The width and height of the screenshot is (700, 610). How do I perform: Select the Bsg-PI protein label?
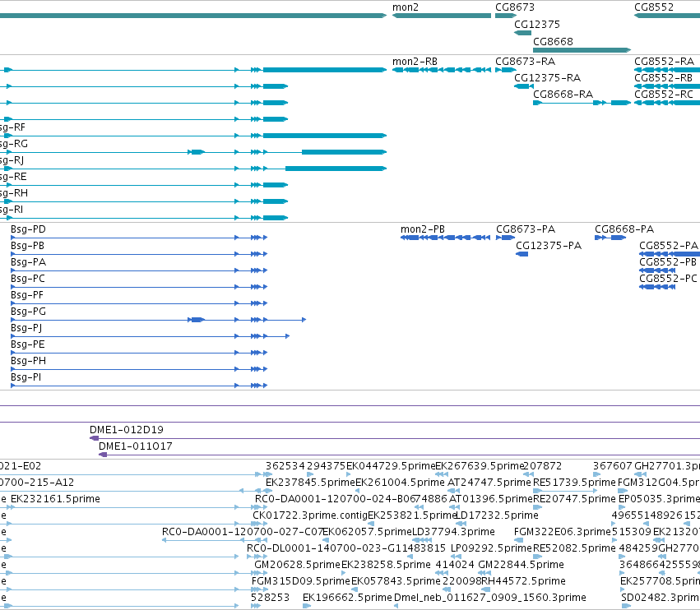pyautogui.click(x=25, y=378)
